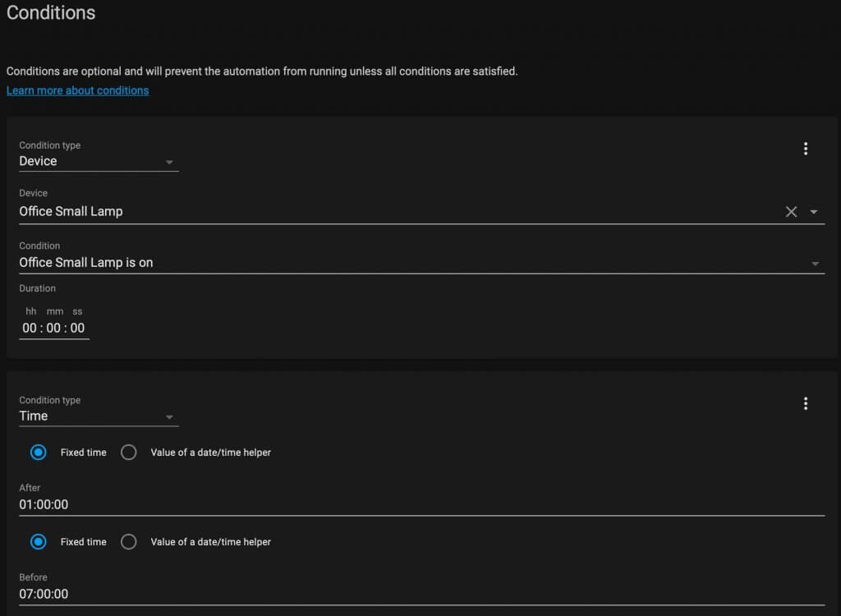Viewport: 841px width, 616px height.
Task: Select date/time helper radio for Before
Action: tap(129, 542)
